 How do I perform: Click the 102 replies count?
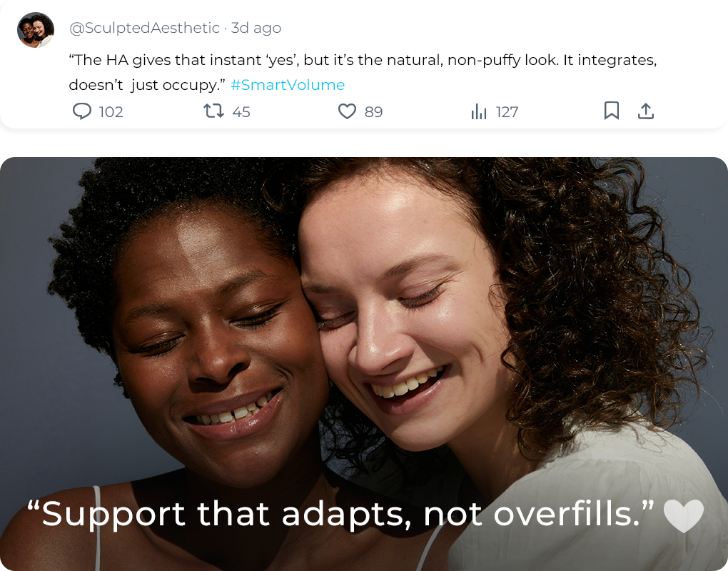click(111, 112)
